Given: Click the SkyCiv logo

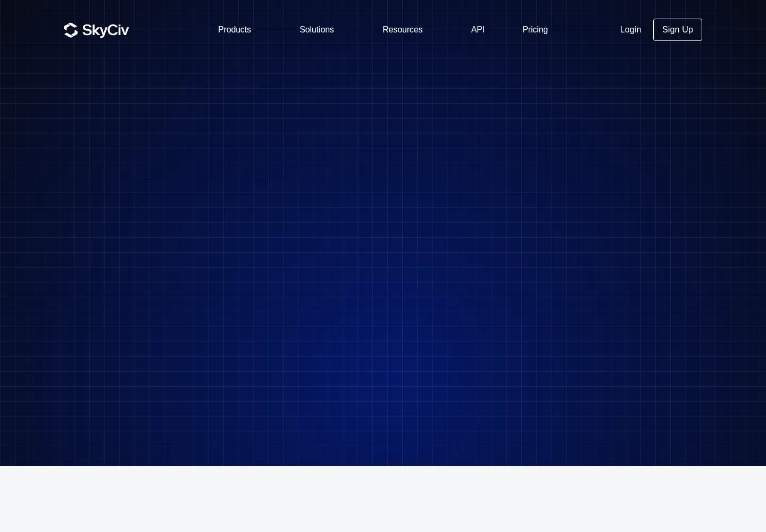Looking at the screenshot, I should (96, 30).
